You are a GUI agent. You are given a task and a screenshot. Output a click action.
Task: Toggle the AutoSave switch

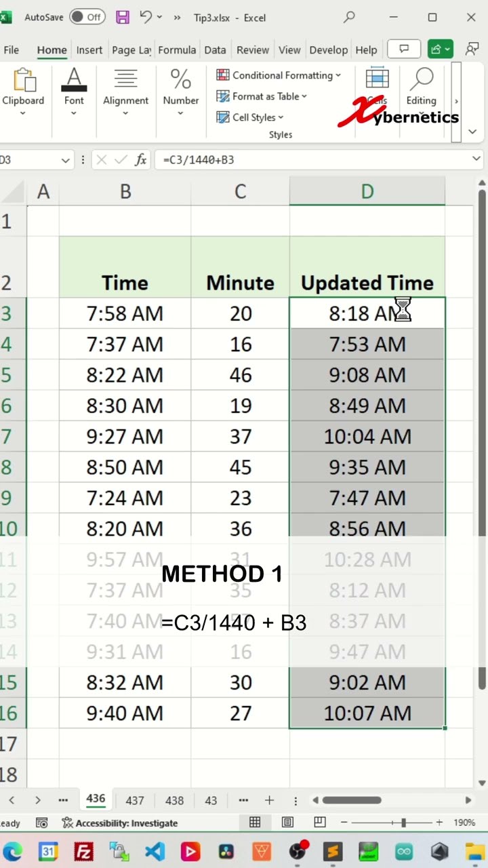click(x=87, y=17)
